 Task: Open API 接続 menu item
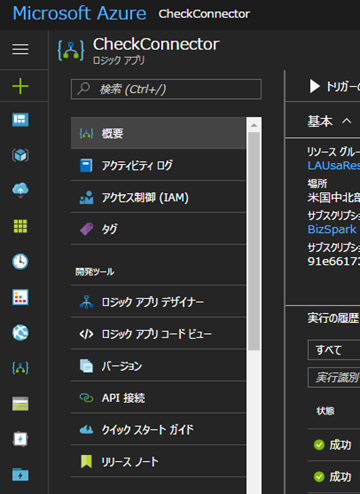pos(159,398)
